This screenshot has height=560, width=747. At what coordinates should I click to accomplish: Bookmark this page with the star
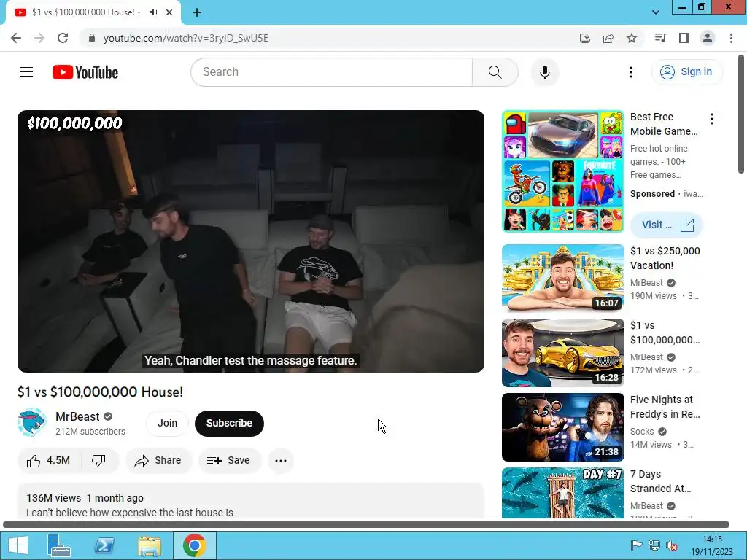(x=632, y=38)
